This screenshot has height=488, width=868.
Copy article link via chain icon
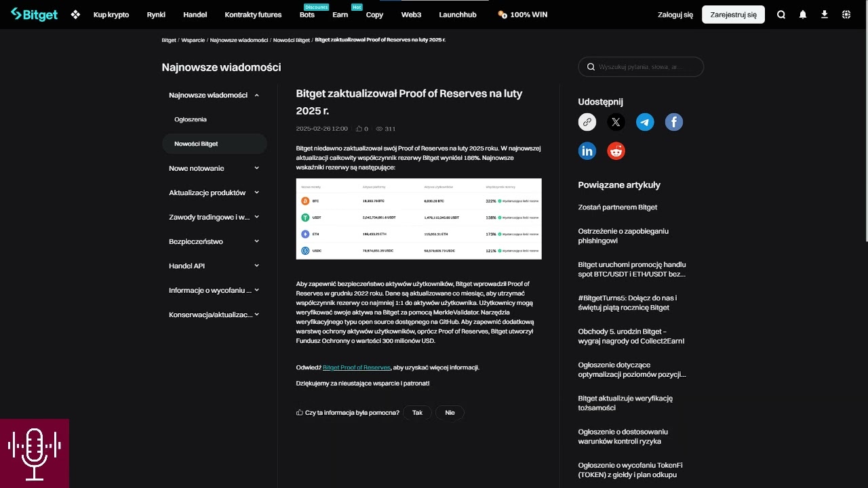click(587, 122)
